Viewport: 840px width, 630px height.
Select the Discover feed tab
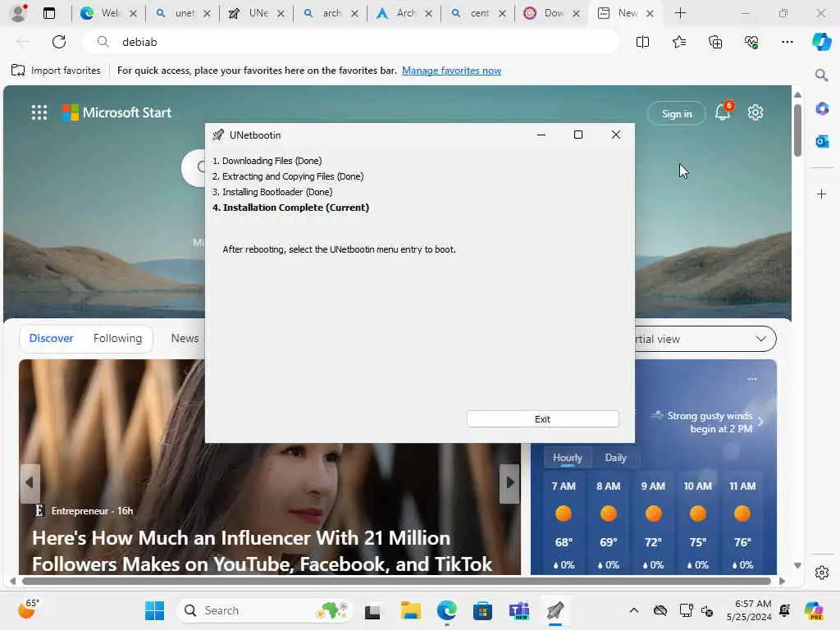[x=51, y=338]
